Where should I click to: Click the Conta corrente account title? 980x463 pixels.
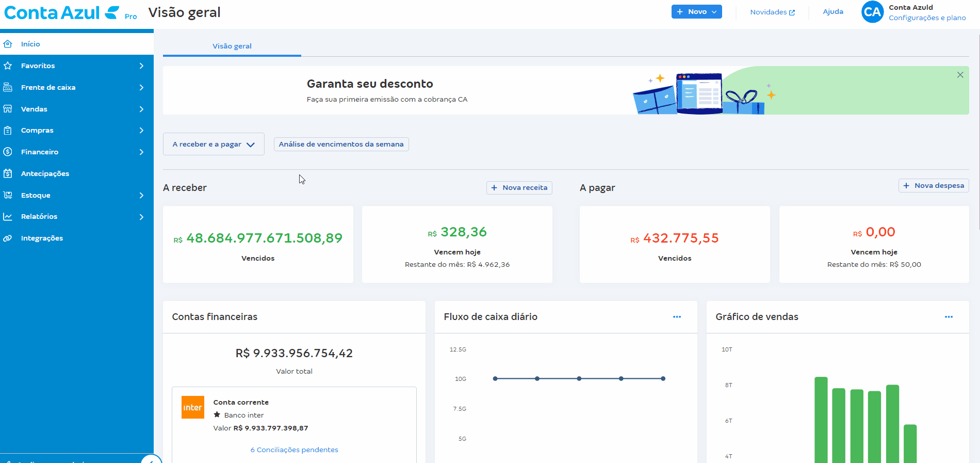click(x=241, y=402)
